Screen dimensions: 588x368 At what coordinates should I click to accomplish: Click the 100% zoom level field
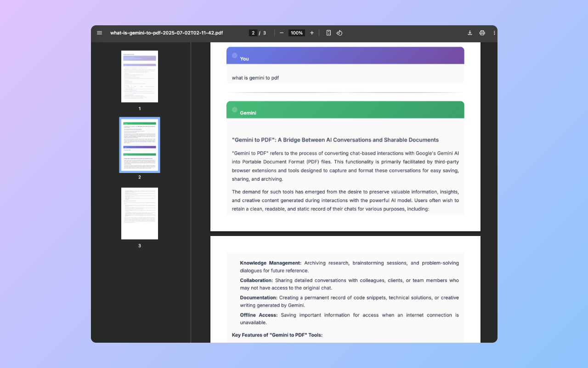(296, 33)
